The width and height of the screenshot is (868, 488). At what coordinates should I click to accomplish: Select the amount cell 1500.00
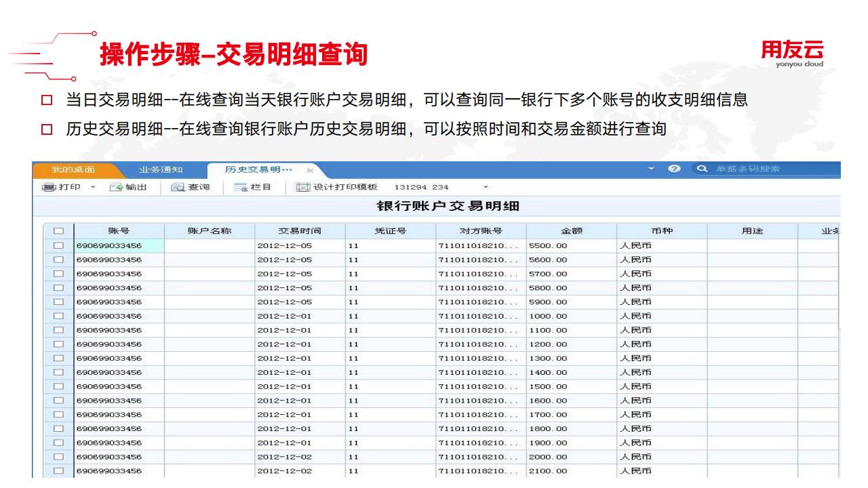coord(571,386)
